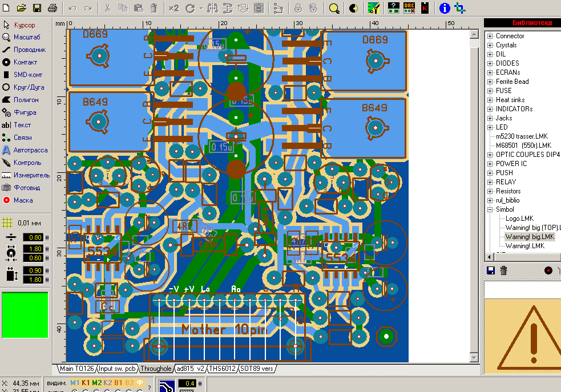Screen dimensions: 561x392
Task: Toggle visibility of K2 layer
Action: (108, 382)
